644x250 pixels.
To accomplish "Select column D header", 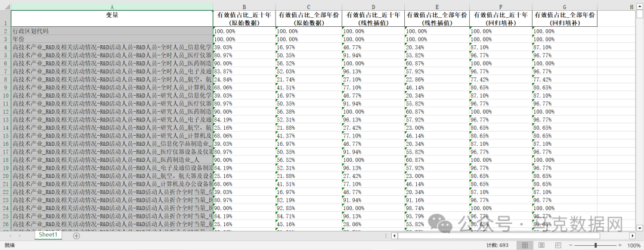I will [x=373, y=6].
